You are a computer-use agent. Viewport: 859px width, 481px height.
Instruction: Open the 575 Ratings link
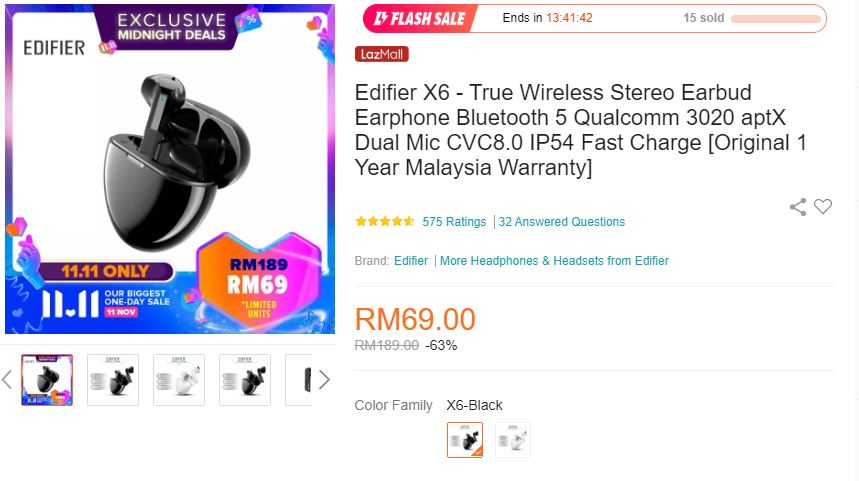coord(454,222)
